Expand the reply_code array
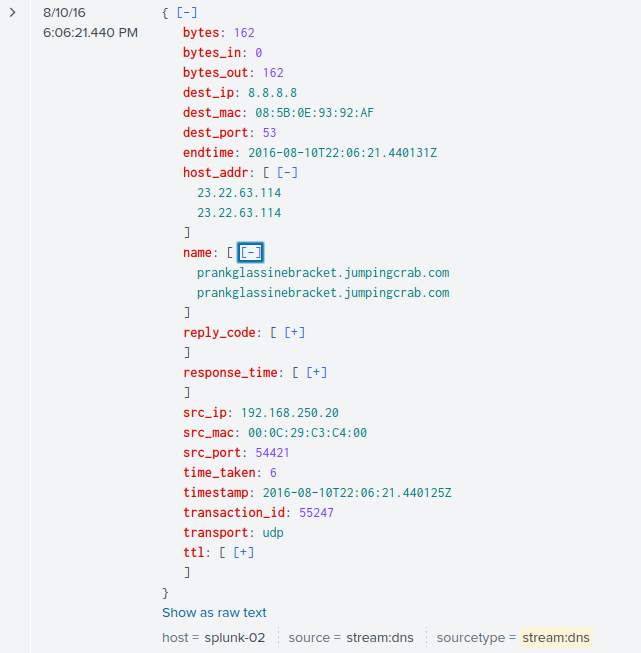This screenshot has width=641, height=653. [x=294, y=332]
